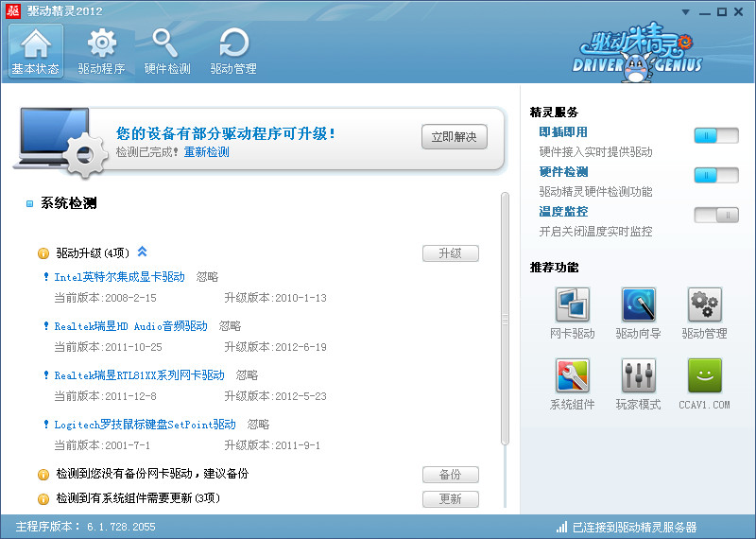Click the 温度监控 service label
This screenshot has width=756, height=539.
[563, 212]
